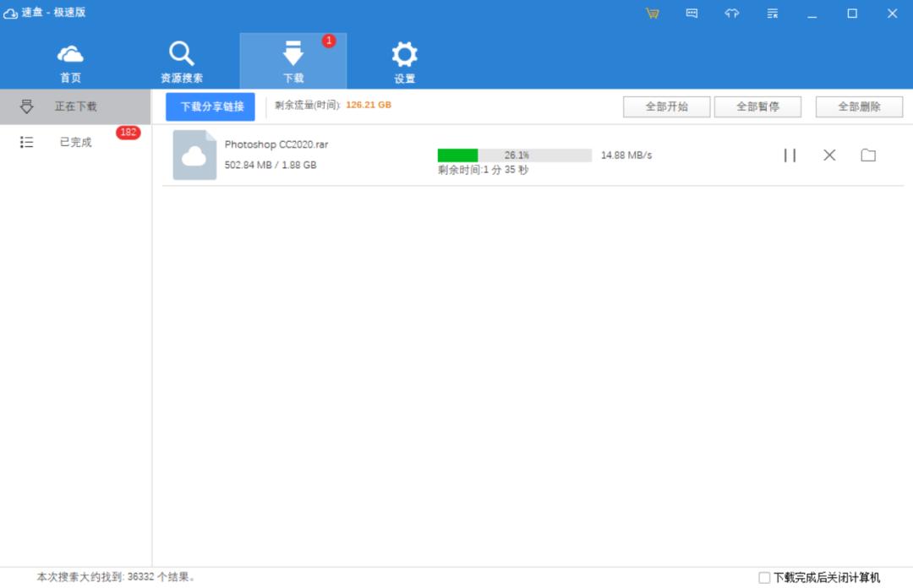Open the shopping cart in the title bar

pos(652,13)
